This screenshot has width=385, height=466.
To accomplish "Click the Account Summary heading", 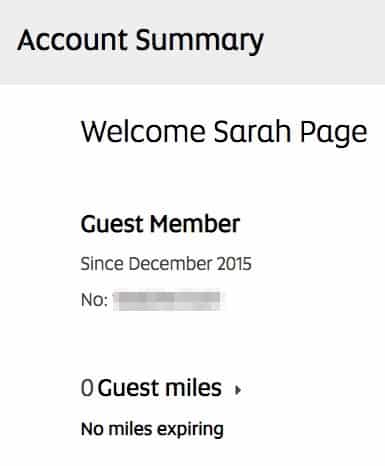I will 140,41.
